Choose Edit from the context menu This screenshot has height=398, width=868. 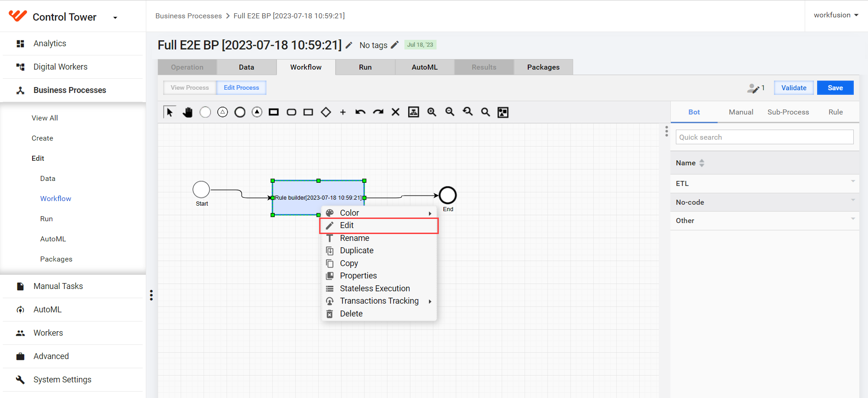[x=379, y=226]
